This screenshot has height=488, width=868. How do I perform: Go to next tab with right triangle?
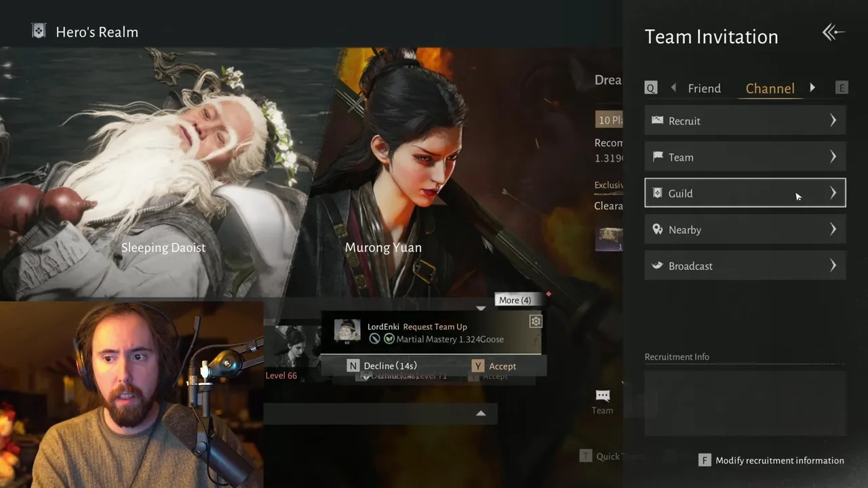click(812, 87)
